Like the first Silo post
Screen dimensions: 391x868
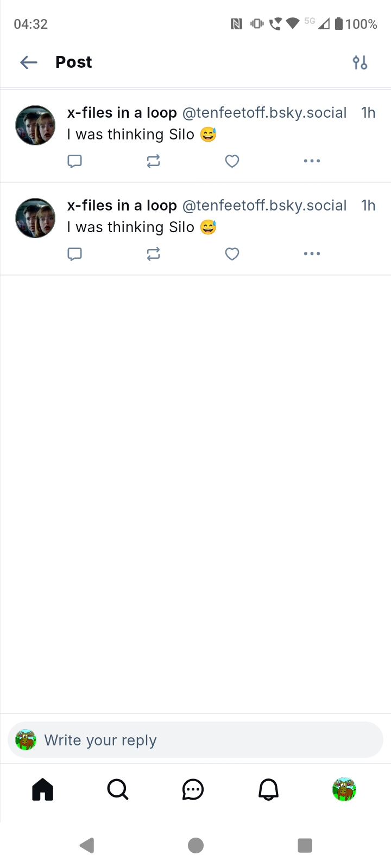click(232, 161)
